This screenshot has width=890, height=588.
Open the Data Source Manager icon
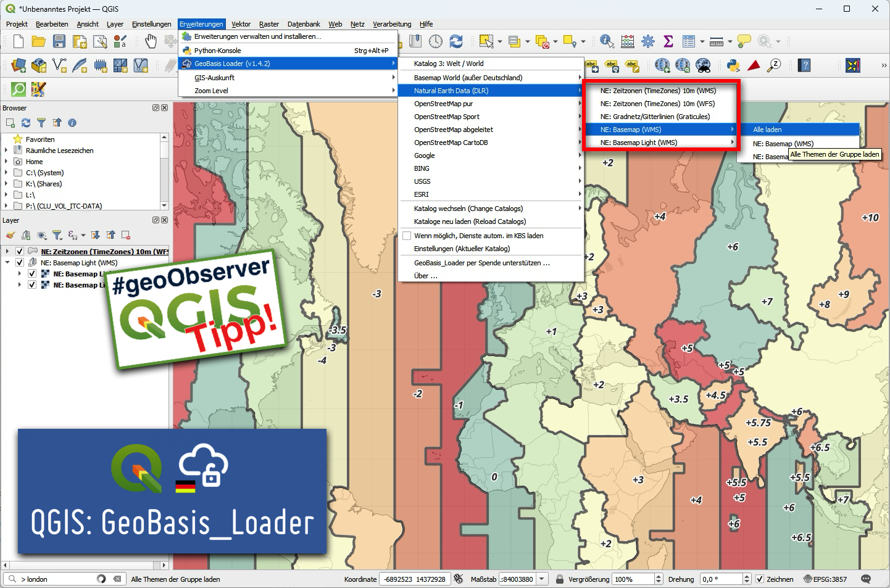[19, 65]
